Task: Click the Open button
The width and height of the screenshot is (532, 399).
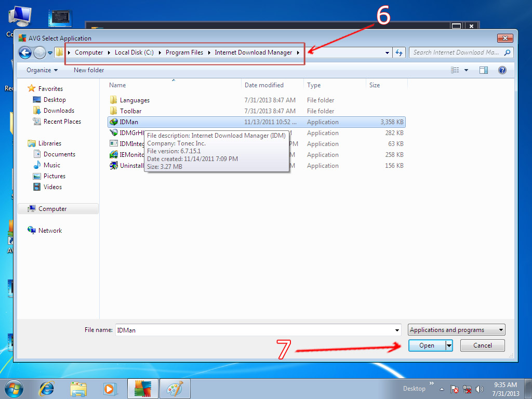Action: 427,345
